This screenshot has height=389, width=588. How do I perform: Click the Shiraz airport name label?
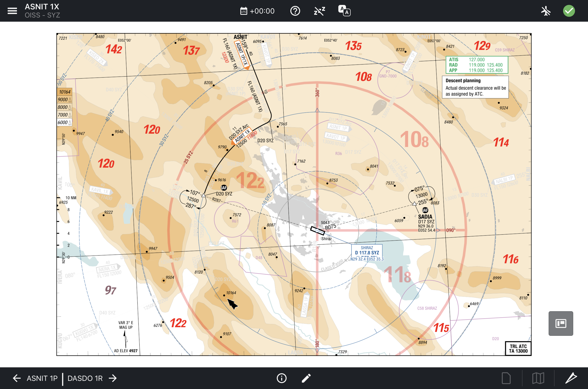pyautogui.click(x=326, y=239)
